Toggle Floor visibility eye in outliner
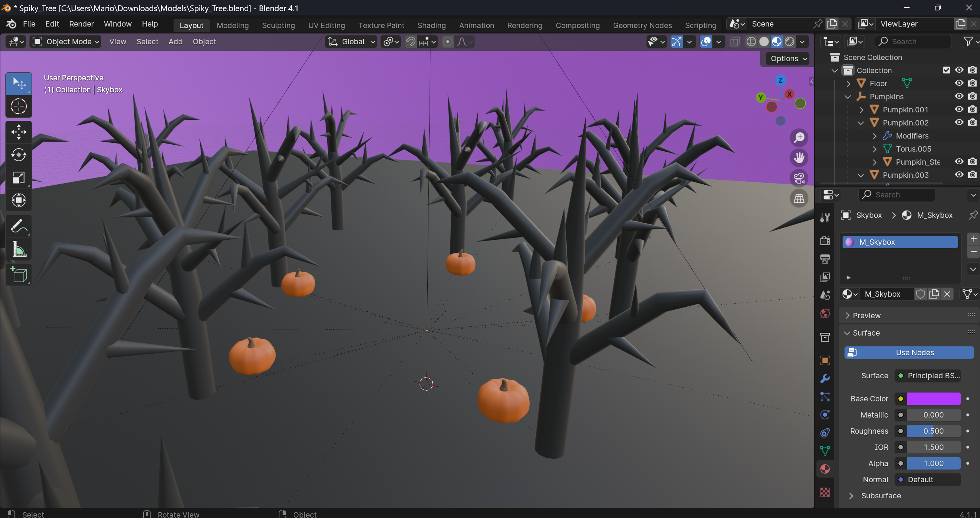 click(959, 83)
